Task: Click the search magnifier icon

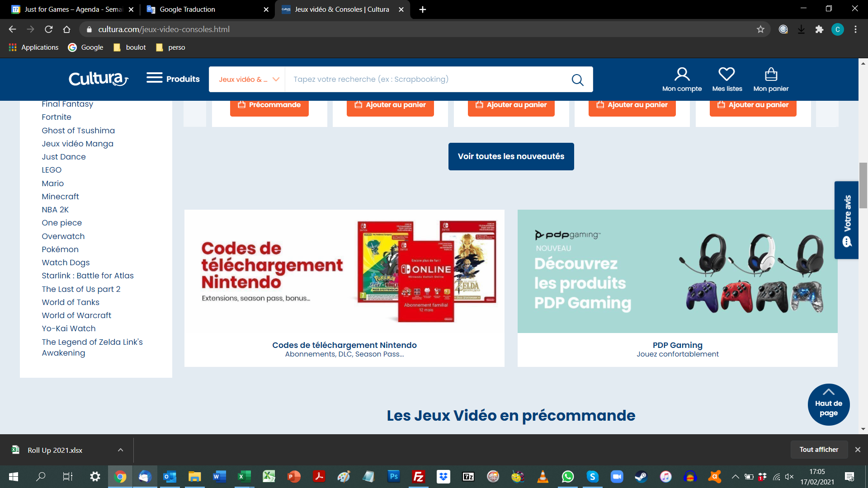Action: tap(577, 80)
